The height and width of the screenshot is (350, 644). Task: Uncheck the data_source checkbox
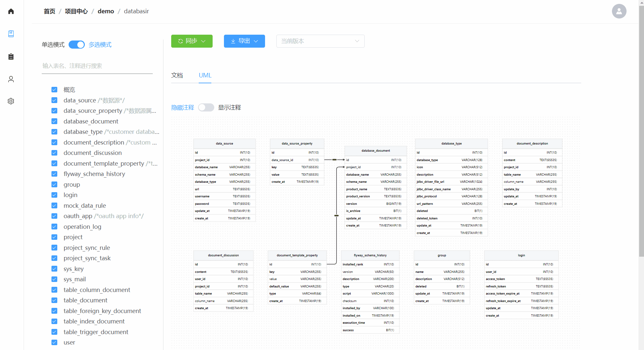coord(54,100)
